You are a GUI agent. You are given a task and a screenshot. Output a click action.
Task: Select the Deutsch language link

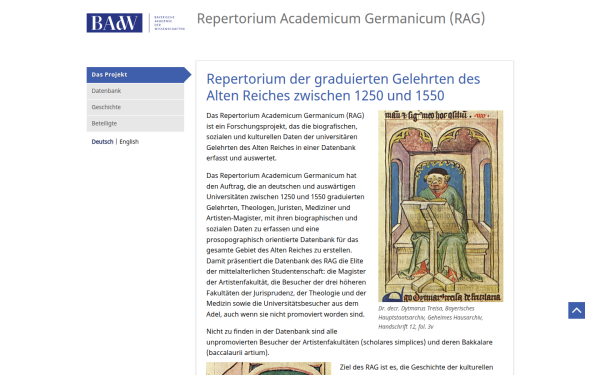click(x=102, y=142)
